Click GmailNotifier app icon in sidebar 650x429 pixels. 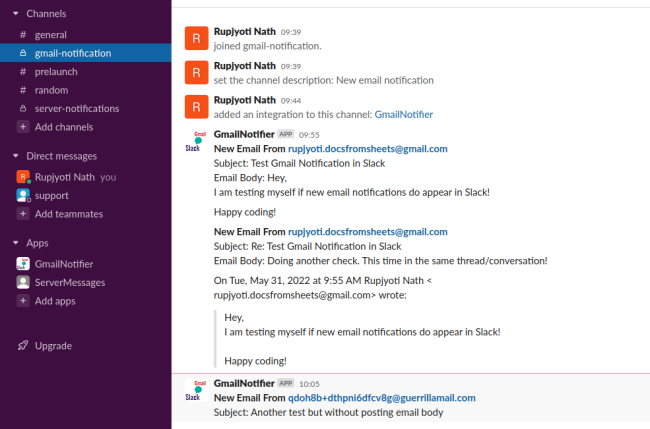click(x=23, y=264)
